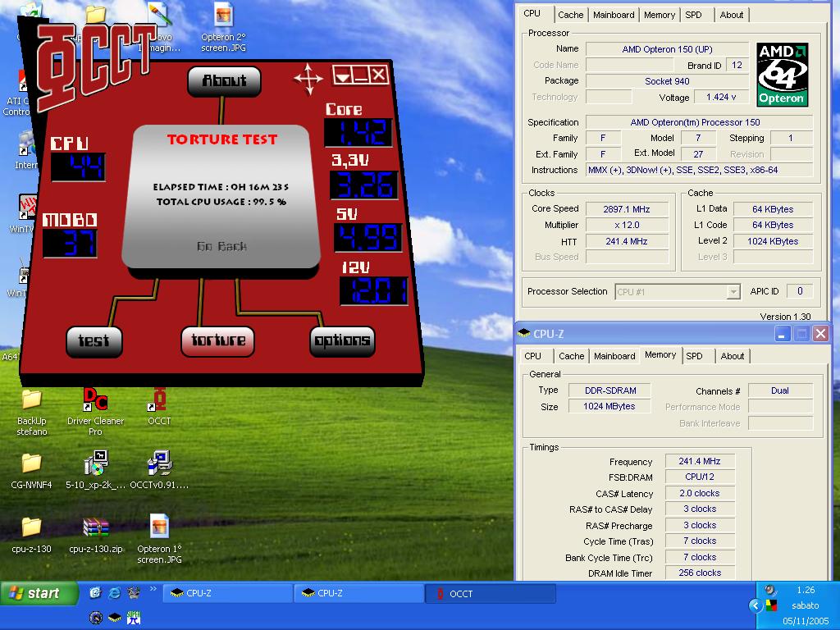Click Internet Explorer icon in Quick Launch
Screen dimensions: 840x630
pyautogui.click(x=115, y=592)
